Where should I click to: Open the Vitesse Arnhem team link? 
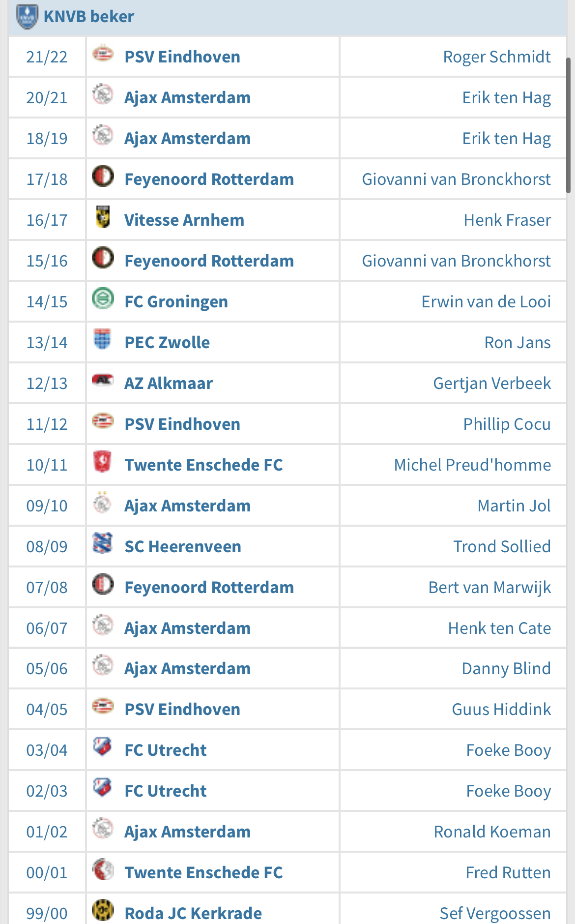184,220
